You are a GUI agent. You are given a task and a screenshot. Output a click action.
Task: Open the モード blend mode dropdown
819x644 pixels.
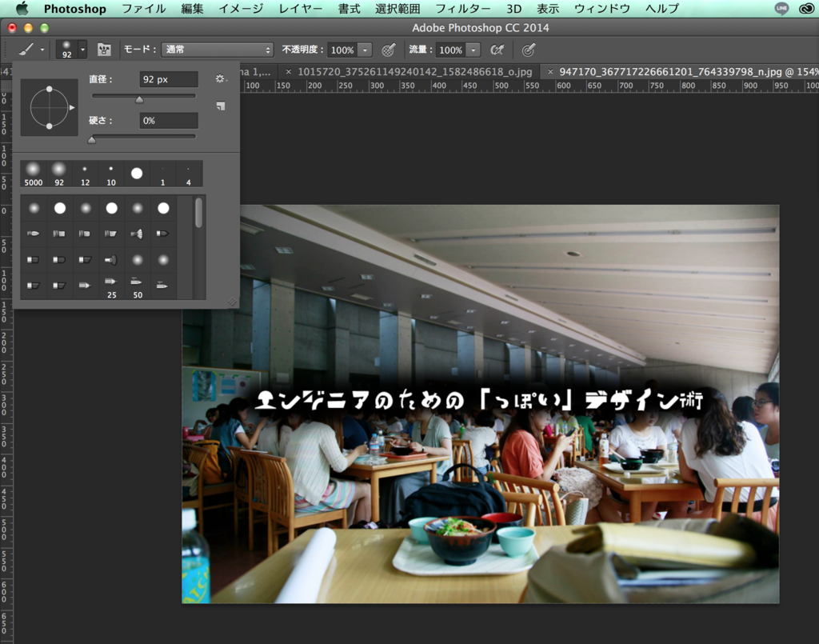point(217,50)
